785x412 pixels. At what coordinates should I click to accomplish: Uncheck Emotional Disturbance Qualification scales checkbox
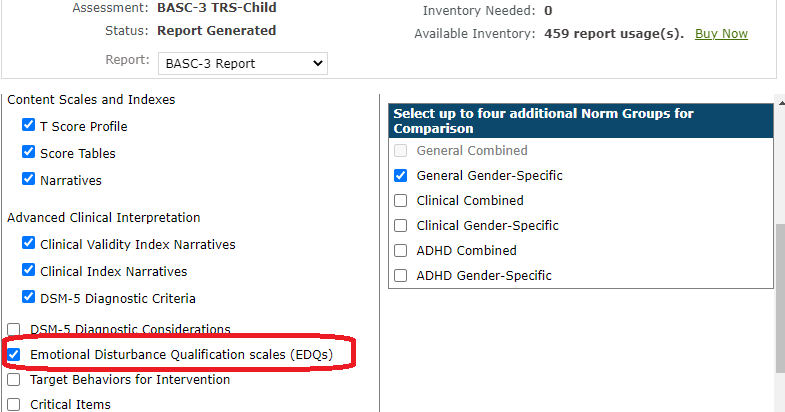(14, 354)
